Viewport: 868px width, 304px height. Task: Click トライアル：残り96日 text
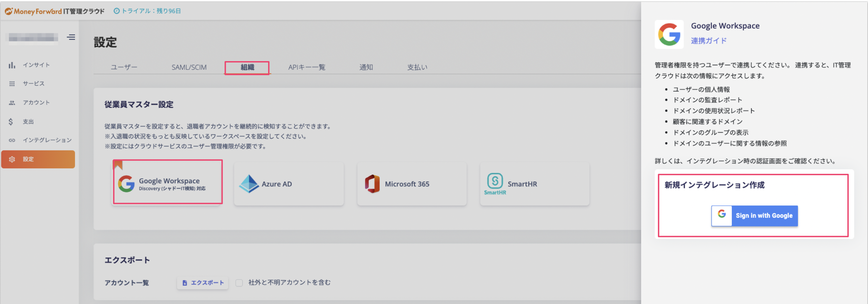[x=151, y=11]
